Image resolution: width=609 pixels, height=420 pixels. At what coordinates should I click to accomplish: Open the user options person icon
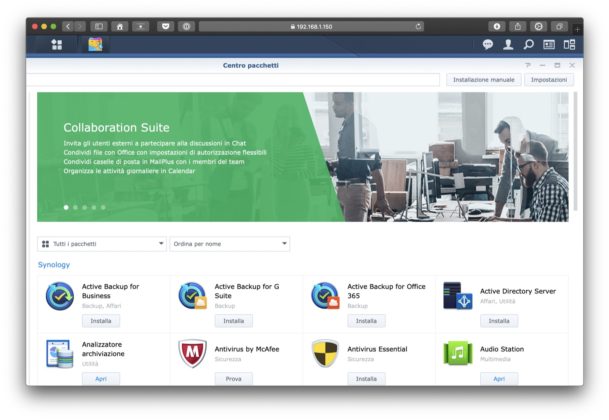[x=508, y=45]
